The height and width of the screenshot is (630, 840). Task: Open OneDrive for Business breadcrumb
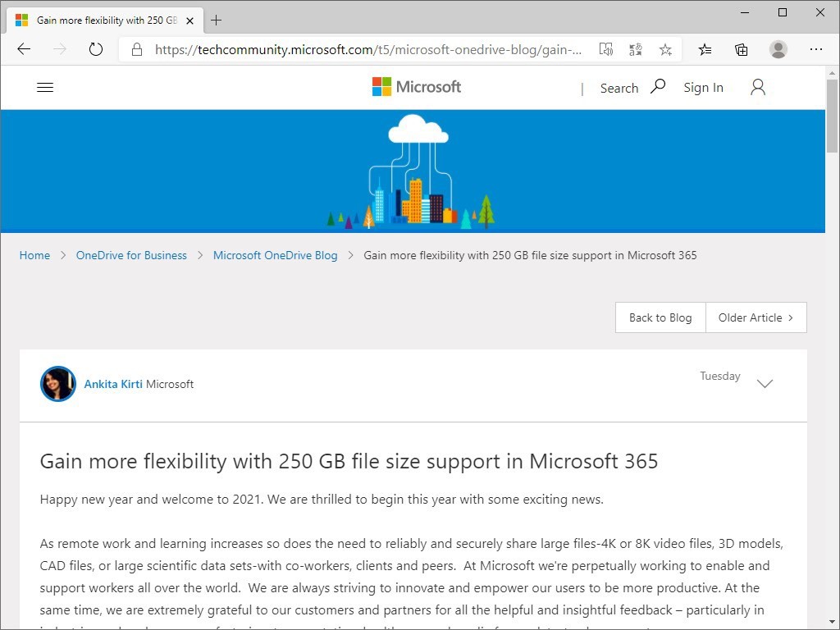tap(131, 256)
